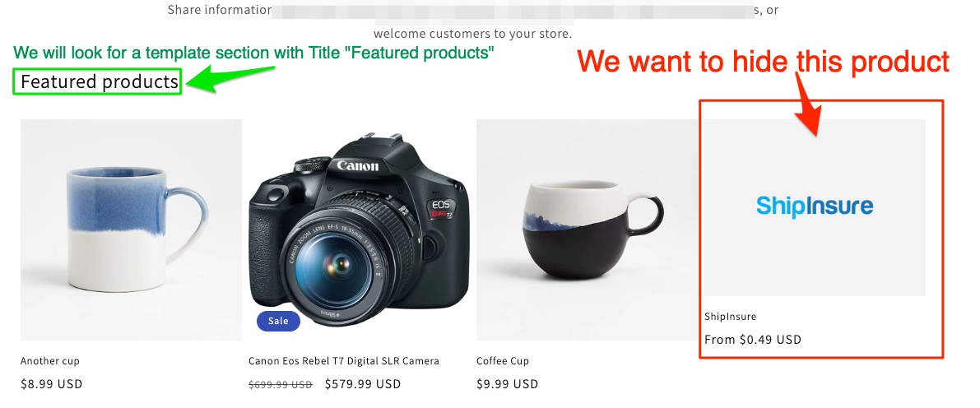Open the "Another cup" product link

coord(50,361)
